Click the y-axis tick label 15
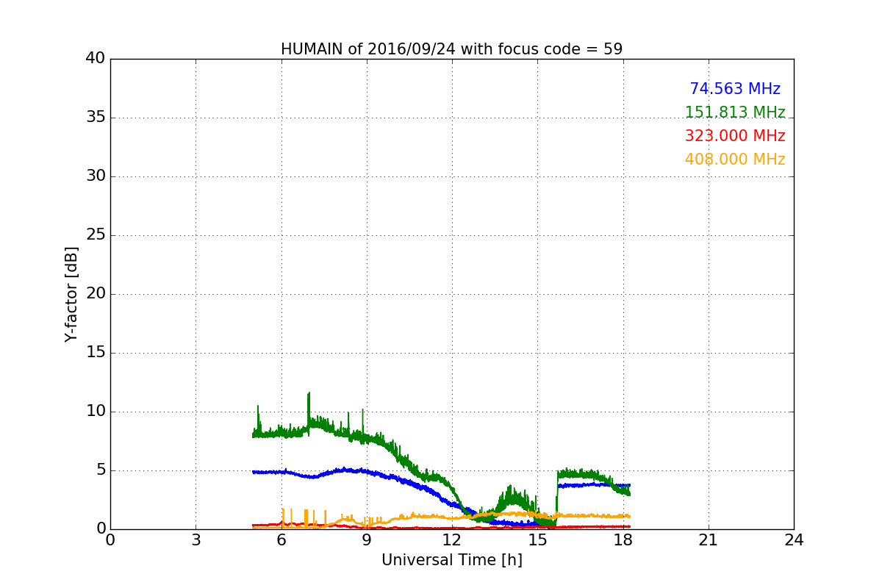 (96, 353)
